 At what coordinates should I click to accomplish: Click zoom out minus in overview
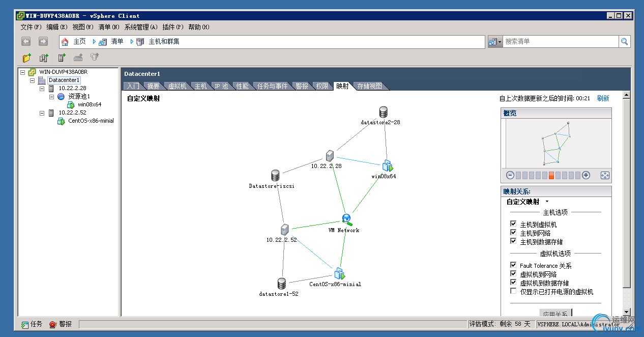(x=510, y=175)
